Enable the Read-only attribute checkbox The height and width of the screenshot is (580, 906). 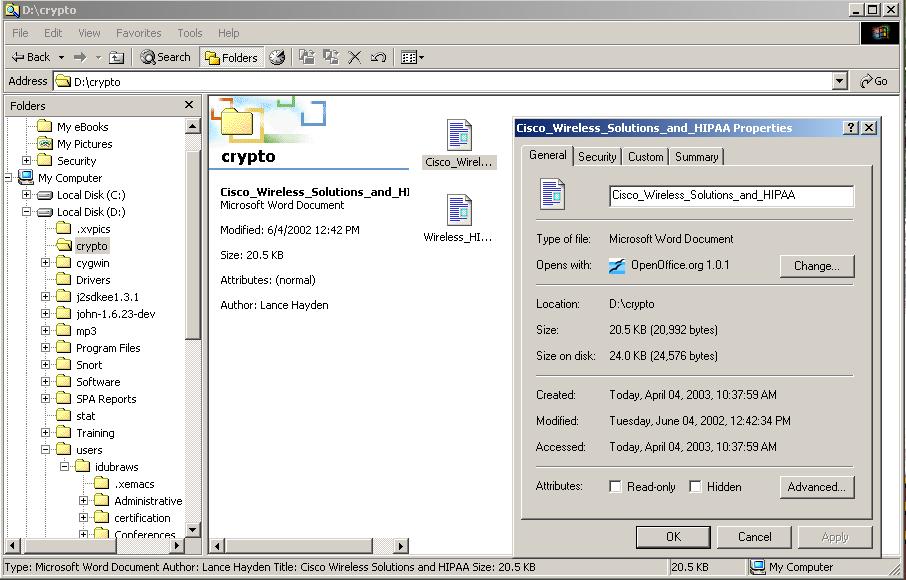coord(615,486)
